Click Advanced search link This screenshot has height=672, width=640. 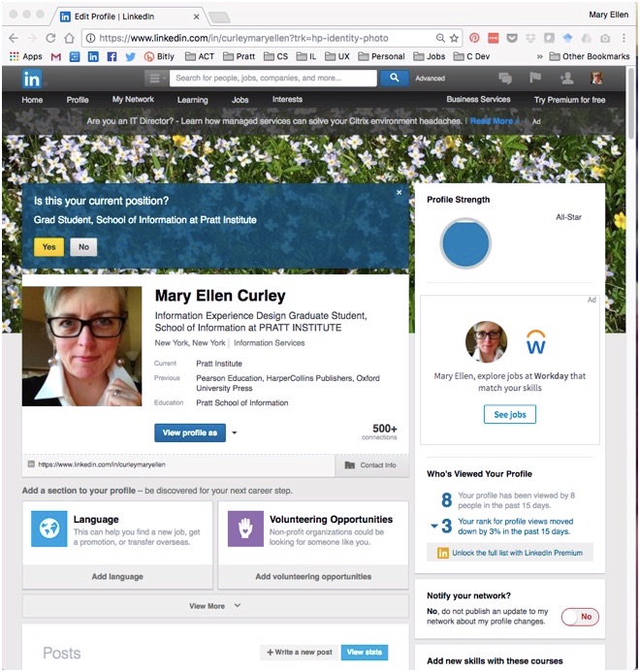pos(430,79)
